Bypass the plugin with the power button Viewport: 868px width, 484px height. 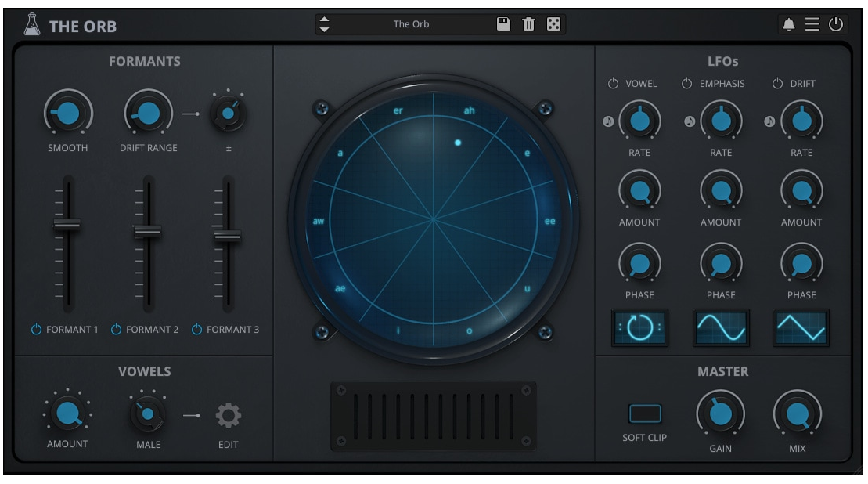click(x=836, y=23)
